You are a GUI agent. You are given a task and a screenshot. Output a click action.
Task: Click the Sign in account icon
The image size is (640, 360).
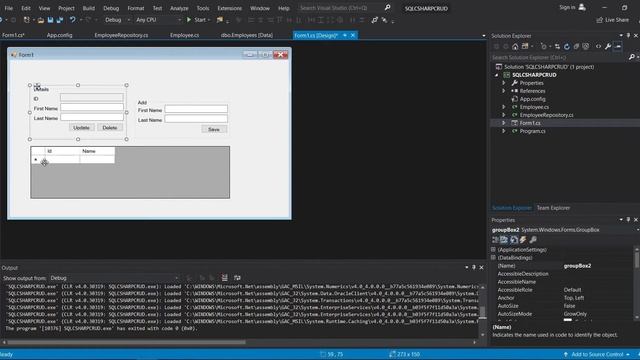(x=582, y=7)
